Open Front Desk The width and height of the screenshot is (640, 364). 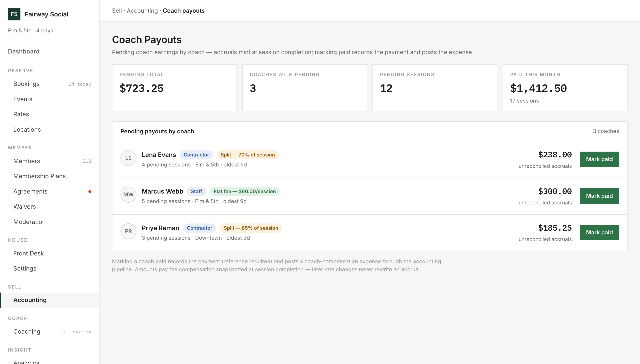tap(50, 253)
